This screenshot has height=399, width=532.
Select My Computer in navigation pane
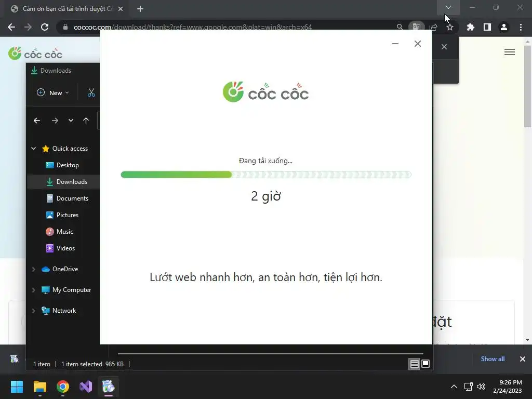72,290
